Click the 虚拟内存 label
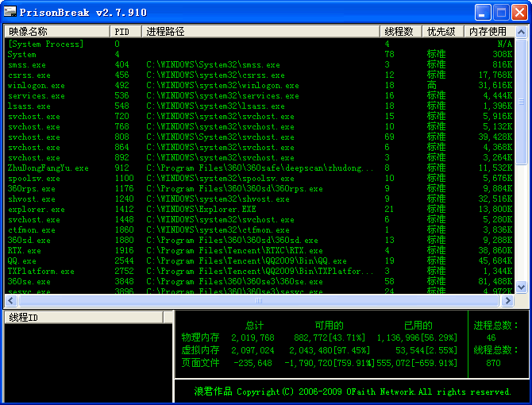Viewport: 532px width, 405px height. pyautogui.click(x=201, y=350)
